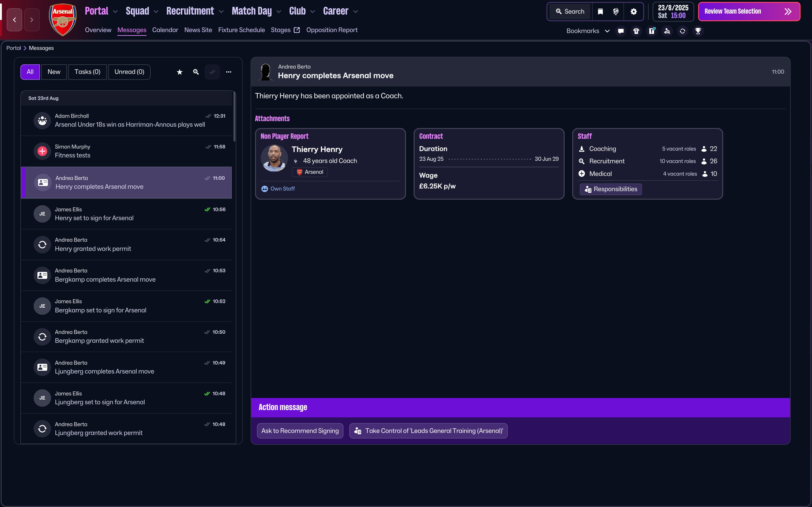Open Thierry Henry's profile photo thumbnail
812x507 pixels.
[x=274, y=158]
